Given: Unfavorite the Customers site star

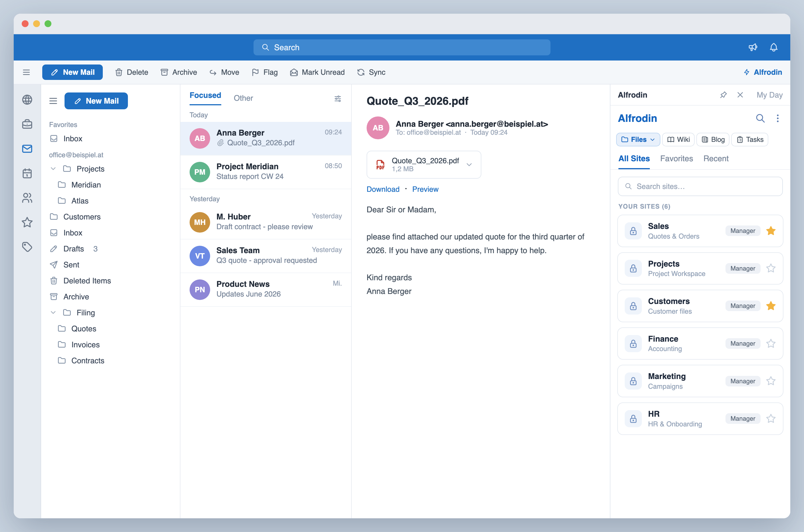Looking at the screenshot, I should click(771, 306).
